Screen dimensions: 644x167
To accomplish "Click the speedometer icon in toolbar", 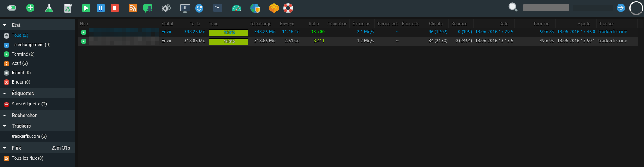I will [x=237, y=8].
